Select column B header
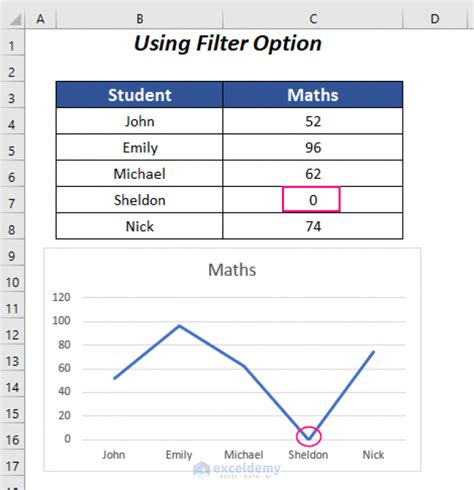474x490 pixels. pos(140,19)
